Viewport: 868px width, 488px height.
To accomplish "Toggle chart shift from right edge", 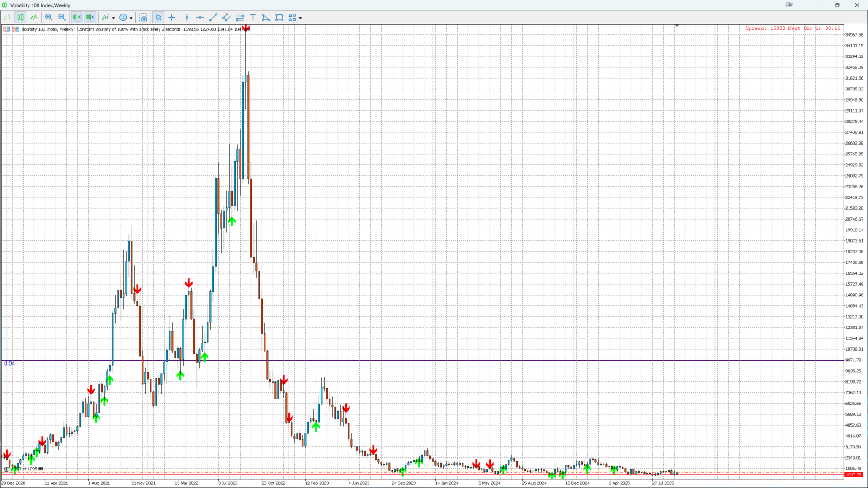I will click(x=90, y=18).
